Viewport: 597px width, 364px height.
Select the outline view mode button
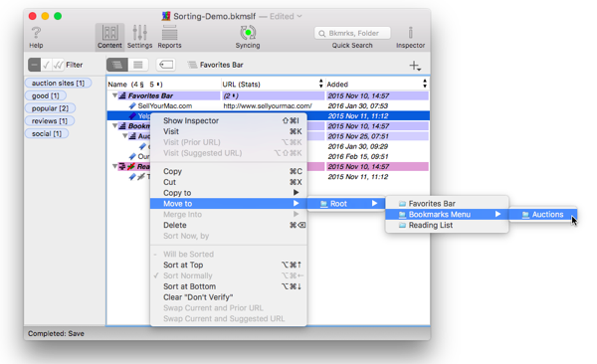(x=117, y=65)
